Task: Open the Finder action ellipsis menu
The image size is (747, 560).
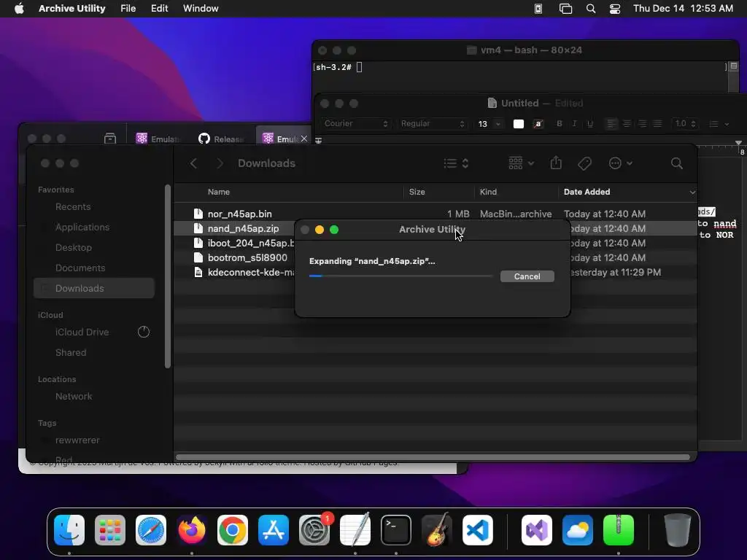Action: (x=620, y=163)
